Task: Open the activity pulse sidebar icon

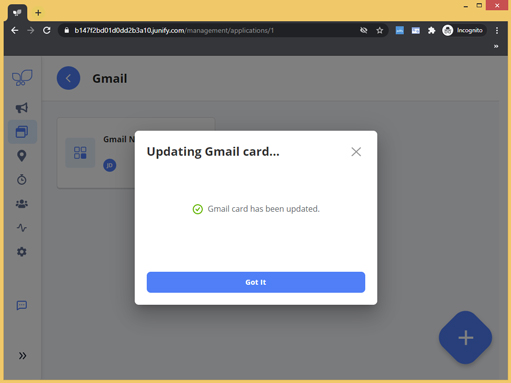Action: pos(22,228)
